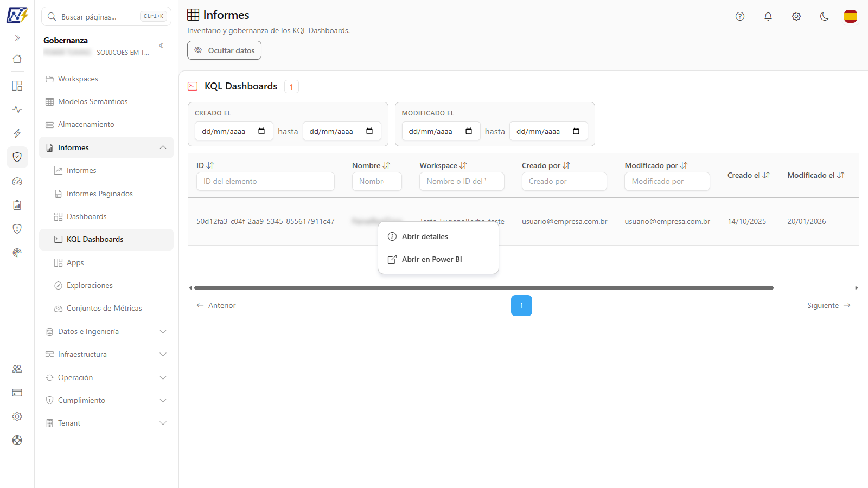Screen dimensions: 868x488
Task: Go to Anterior page
Action: (216, 305)
